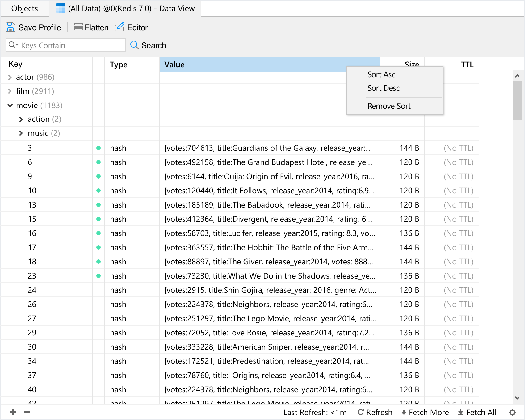Collapse the movie key group
This screenshot has height=420, width=525.
[x=10, y=106]
